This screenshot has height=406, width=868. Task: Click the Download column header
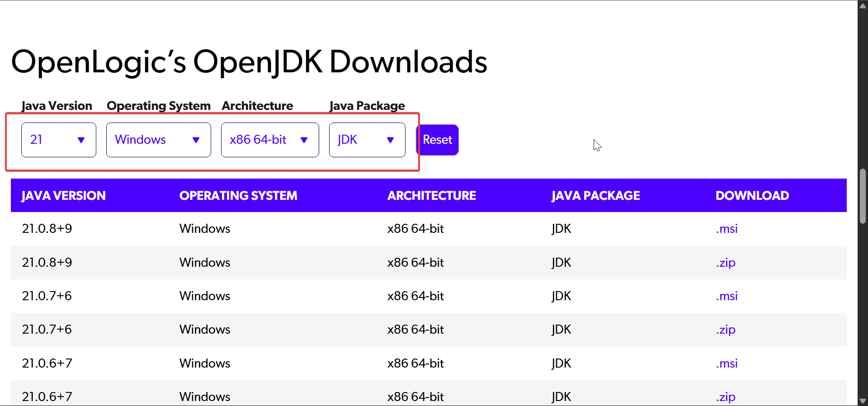coord(752,196)
